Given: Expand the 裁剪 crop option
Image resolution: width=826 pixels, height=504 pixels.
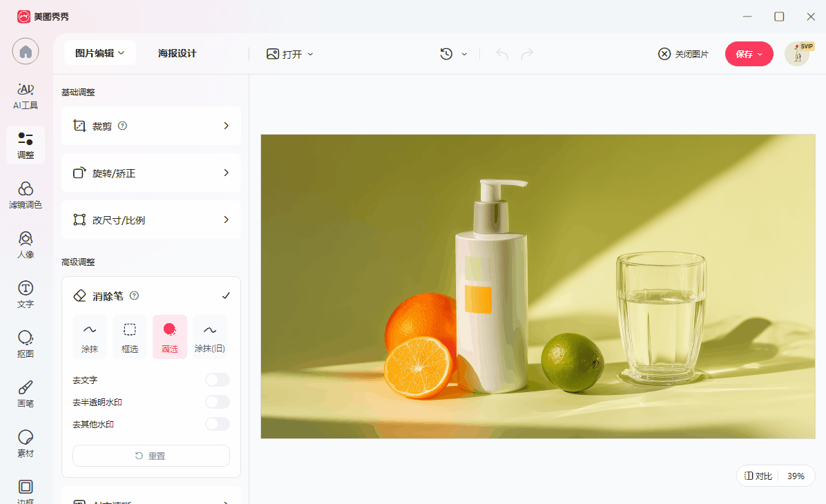Looking at the screenshot, I should pyautogui.click(x=151, y=126).
